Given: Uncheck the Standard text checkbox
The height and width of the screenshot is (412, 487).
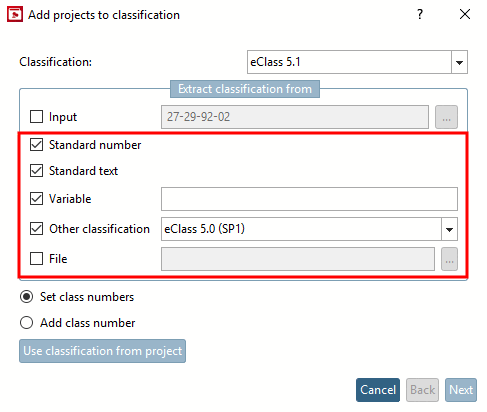Looking at the screenshot, I should coord(36,171).
